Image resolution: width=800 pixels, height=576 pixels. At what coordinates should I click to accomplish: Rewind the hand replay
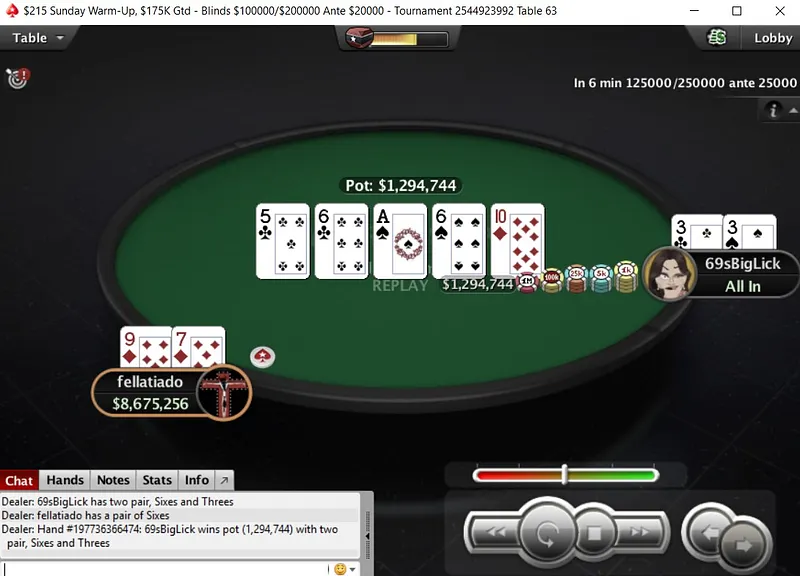(x=496, y=533)
